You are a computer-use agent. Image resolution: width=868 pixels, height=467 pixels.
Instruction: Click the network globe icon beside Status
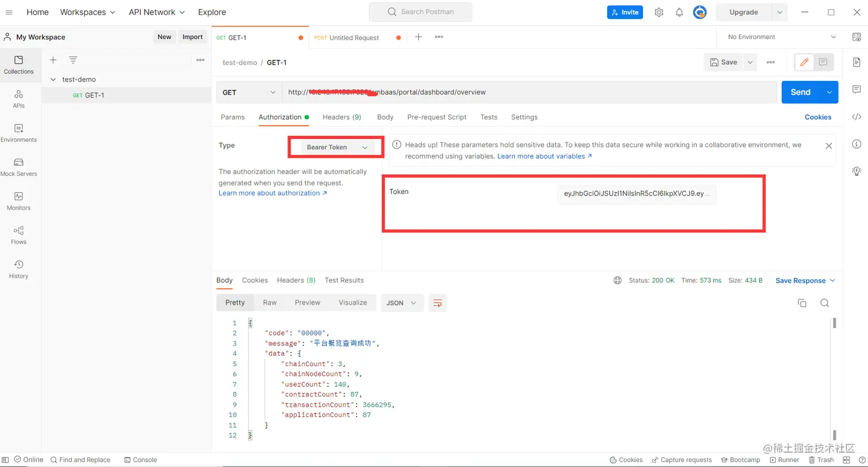tap(618, 281)
